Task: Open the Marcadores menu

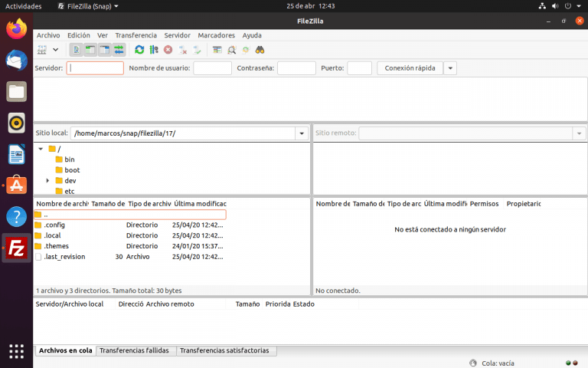Action: pos(217,35)
